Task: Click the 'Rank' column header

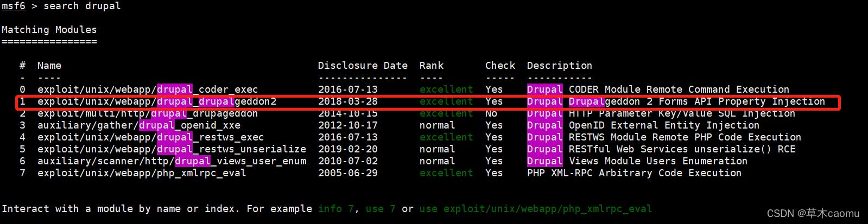Action: click(432, 66)
